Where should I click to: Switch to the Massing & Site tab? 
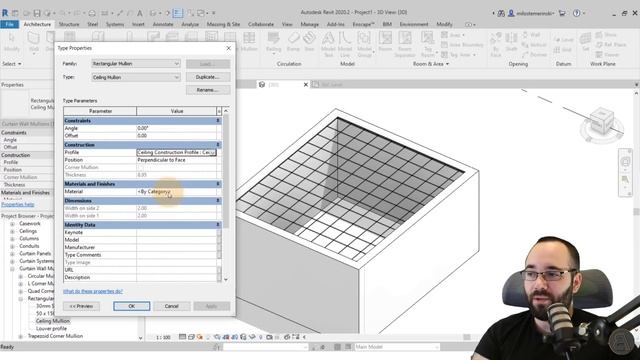(x=223, y=24)
